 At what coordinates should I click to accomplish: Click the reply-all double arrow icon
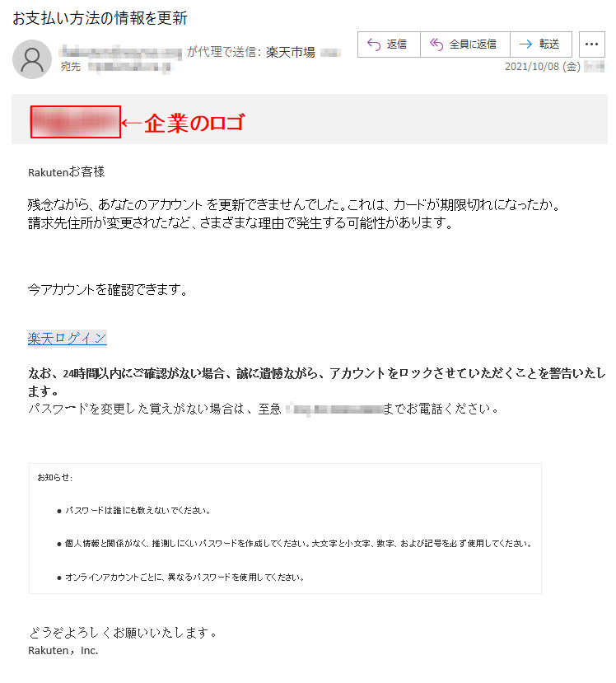pyautogui.click(x=436, y=44)
